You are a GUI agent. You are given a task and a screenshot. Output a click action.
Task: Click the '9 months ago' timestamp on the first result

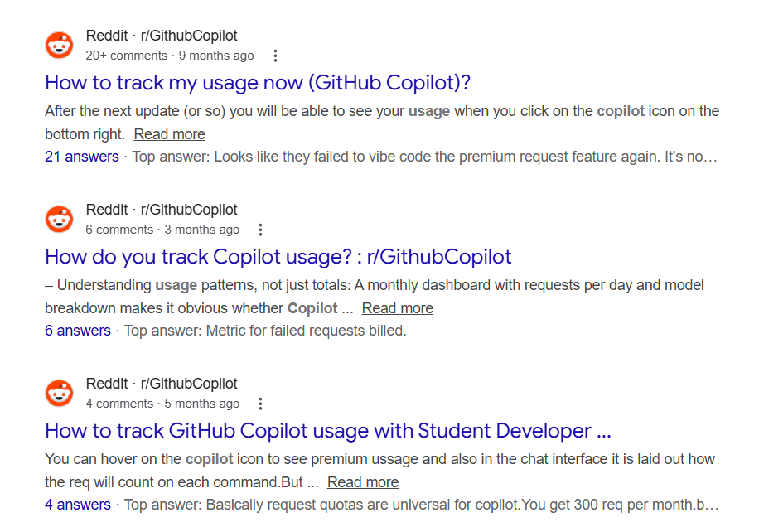[216, 56]
